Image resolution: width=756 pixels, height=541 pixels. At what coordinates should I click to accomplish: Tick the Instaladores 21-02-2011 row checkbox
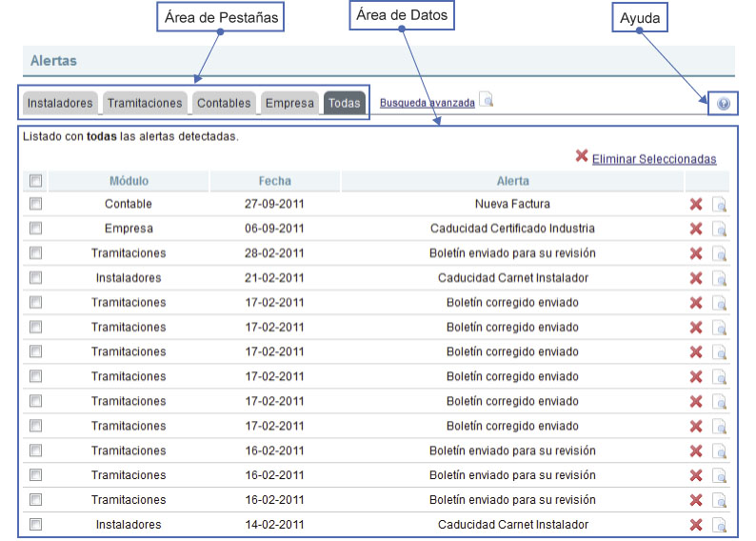click(x=35, y=278)
